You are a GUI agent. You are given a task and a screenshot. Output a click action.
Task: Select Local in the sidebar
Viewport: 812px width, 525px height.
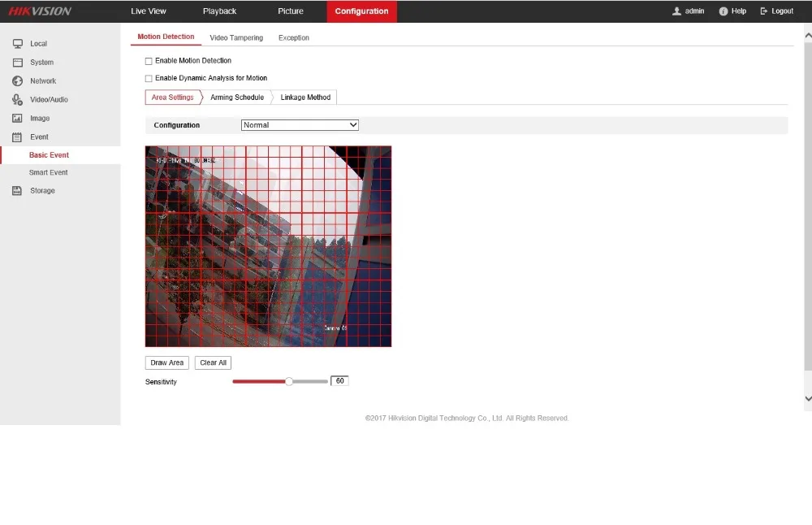pyautogui.click(x=38, y=44)
